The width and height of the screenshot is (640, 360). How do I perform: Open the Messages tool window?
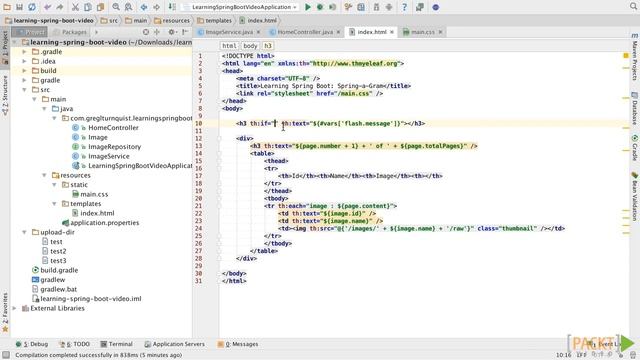tap(238, 344)
